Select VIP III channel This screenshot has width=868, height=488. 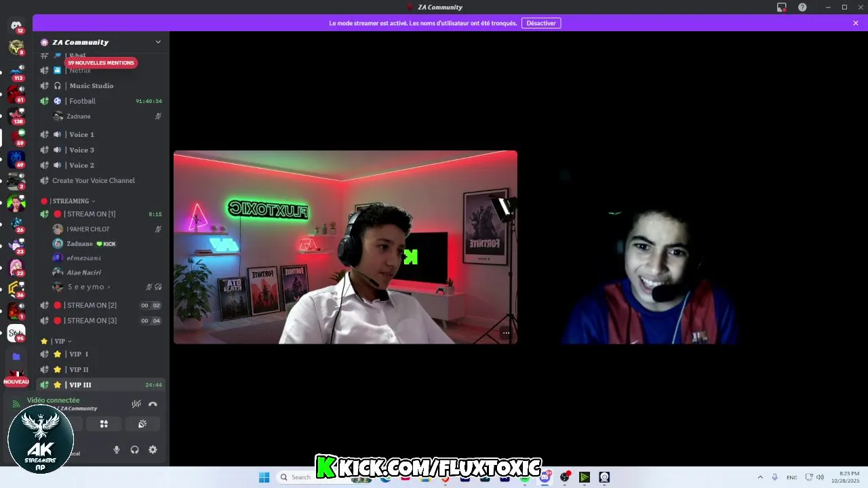tap(102, 385)
